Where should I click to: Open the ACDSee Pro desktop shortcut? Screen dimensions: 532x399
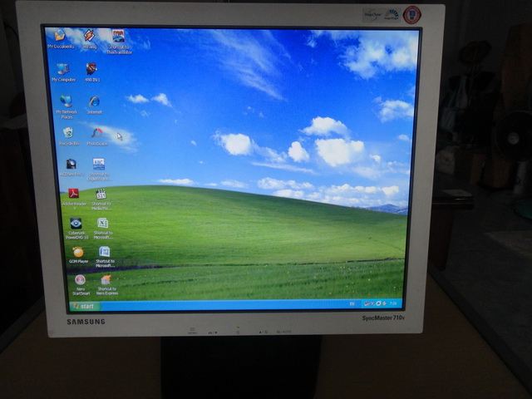click(71, 164)
